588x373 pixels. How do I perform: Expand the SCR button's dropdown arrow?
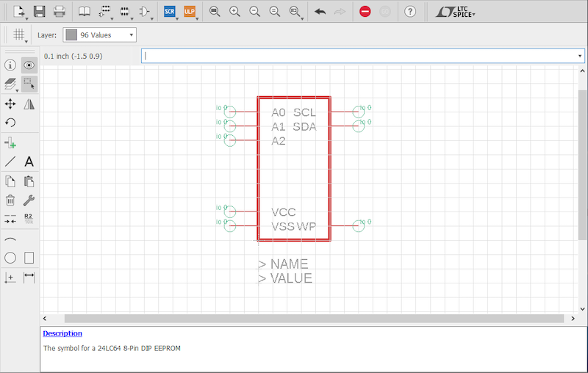[x=177, y=19]
